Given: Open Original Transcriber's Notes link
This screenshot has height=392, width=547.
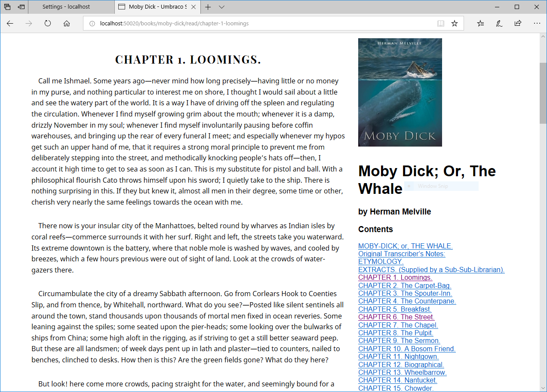Looking at the screenshot, I should pos(402,254).
